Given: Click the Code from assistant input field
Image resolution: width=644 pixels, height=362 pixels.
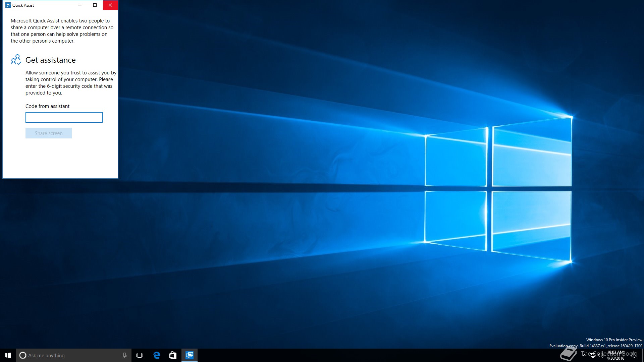Looking at the screenshot, I should (x=64, y=117).
